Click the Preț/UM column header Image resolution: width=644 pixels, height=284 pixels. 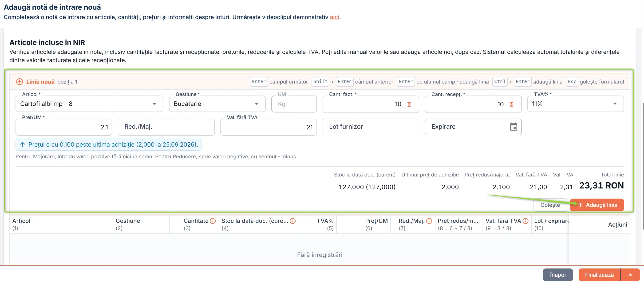pos(363,224)
